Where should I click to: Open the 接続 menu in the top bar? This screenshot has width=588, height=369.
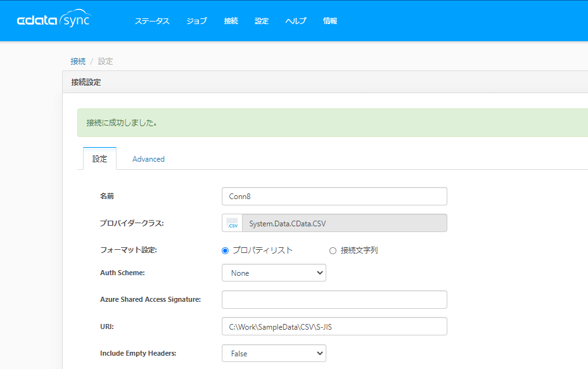[x=231, y=21]
